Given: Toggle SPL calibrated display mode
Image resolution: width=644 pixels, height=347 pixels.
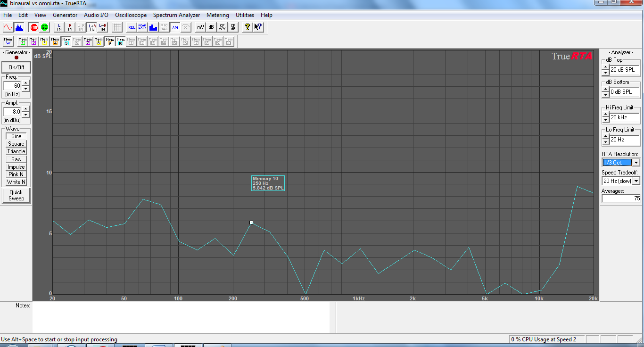Looking at the screenshot, I should click(175, 27).
